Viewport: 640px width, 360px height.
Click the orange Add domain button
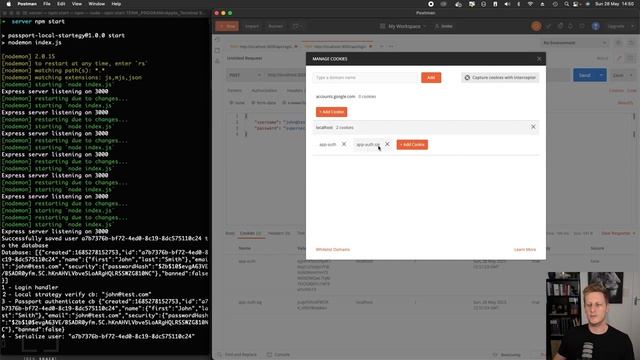(x=431, y=78)
